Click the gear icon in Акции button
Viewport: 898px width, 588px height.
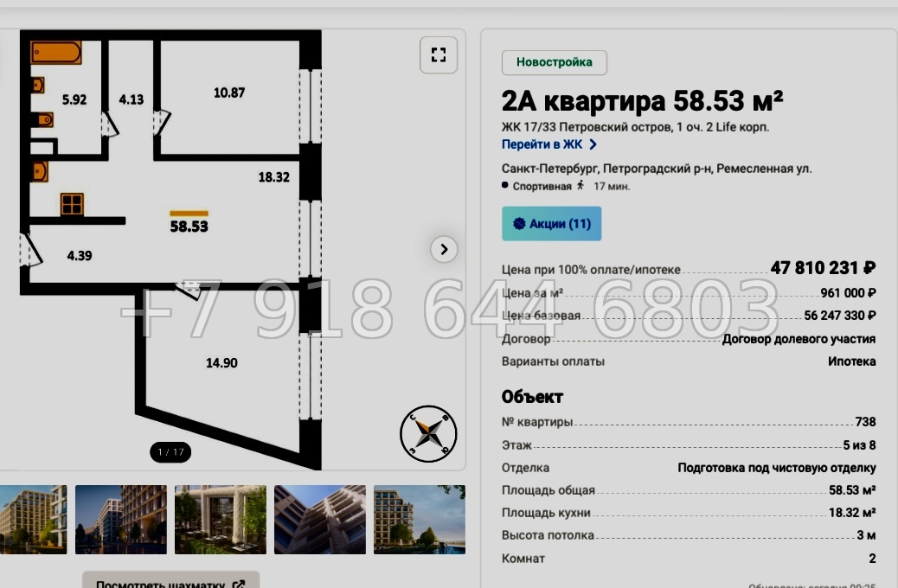[519, 224]
